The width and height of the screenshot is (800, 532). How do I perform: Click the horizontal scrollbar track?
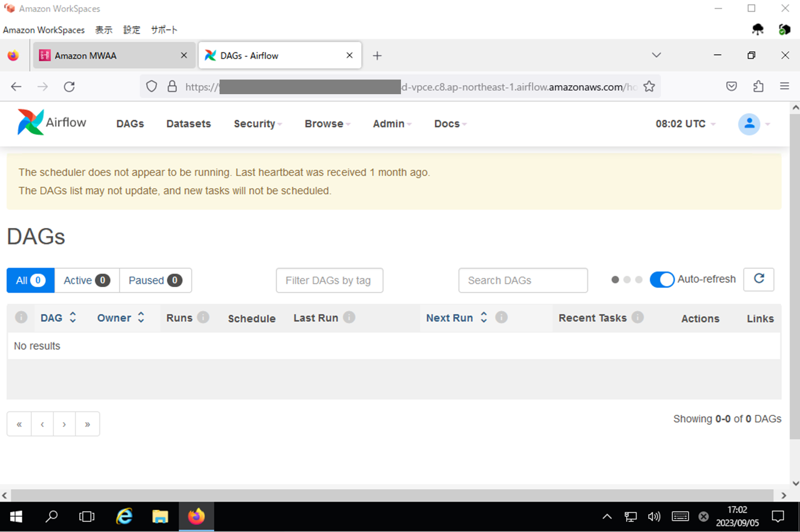coord(392,495)
